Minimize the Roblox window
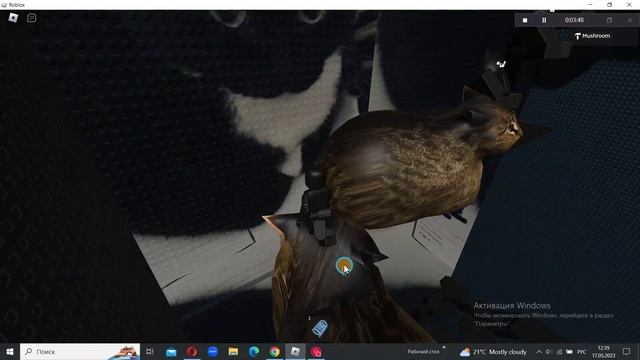The height and width of the screenshot is (360, 640). (x=590, y=4)
